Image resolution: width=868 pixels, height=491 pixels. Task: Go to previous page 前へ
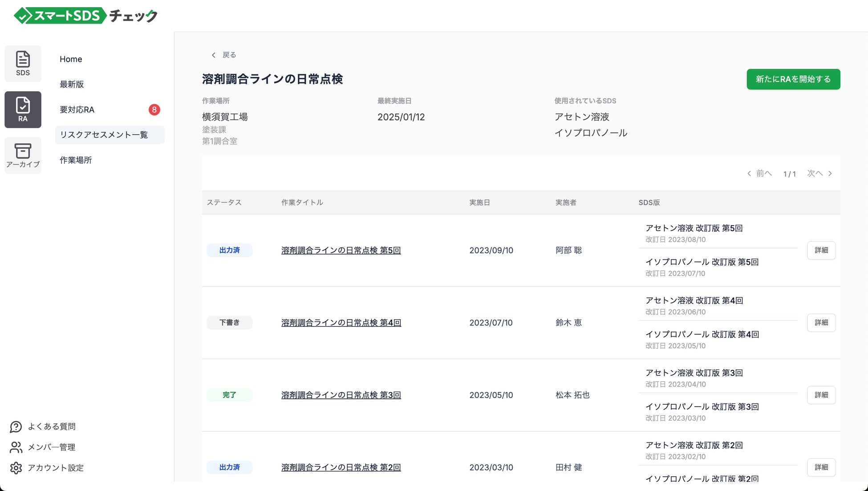click(x=759, y=174)
